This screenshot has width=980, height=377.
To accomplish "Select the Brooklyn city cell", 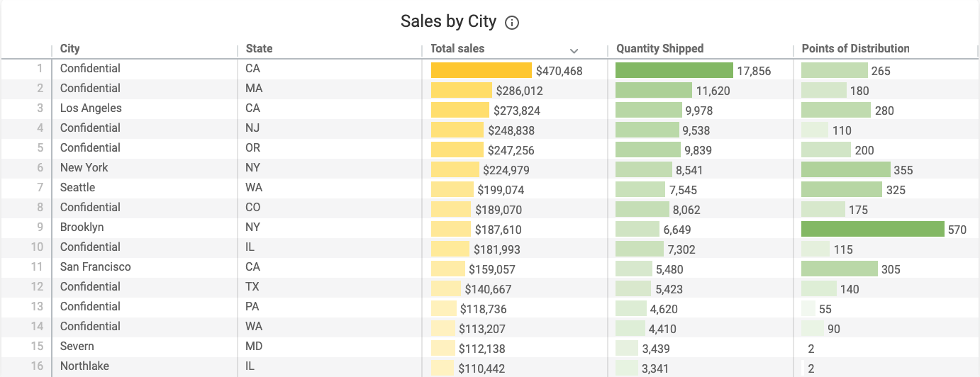I will point(82,227).
